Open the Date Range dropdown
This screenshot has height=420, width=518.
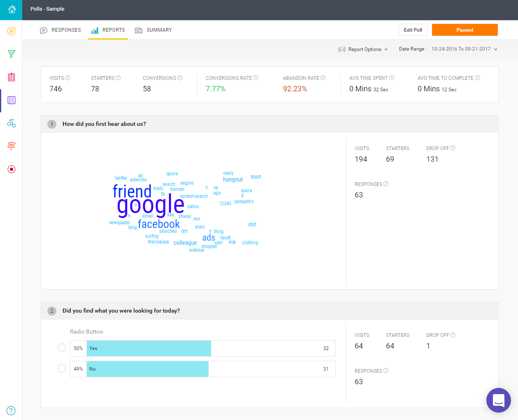464,49
